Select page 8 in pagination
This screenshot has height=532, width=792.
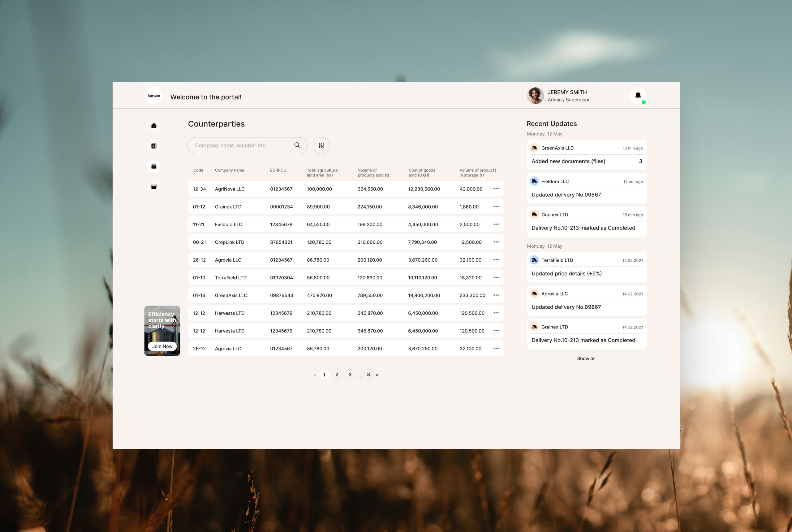[x=368, y=375]
